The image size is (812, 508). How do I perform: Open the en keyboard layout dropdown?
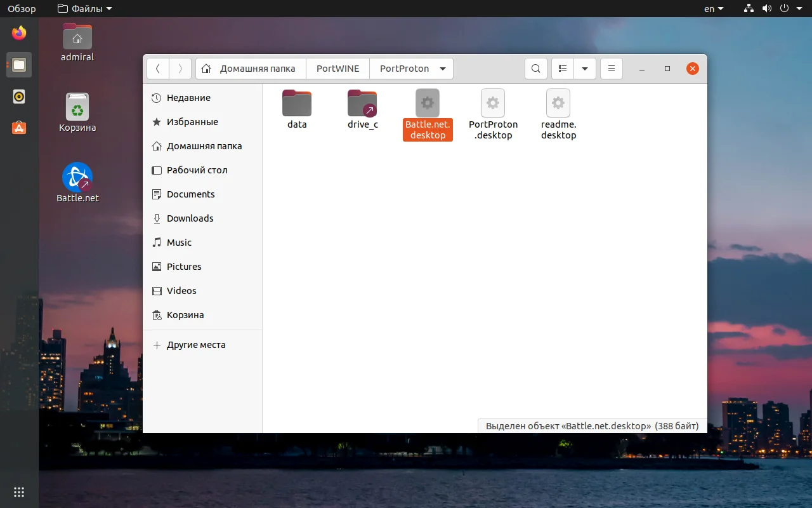[713, 9]
